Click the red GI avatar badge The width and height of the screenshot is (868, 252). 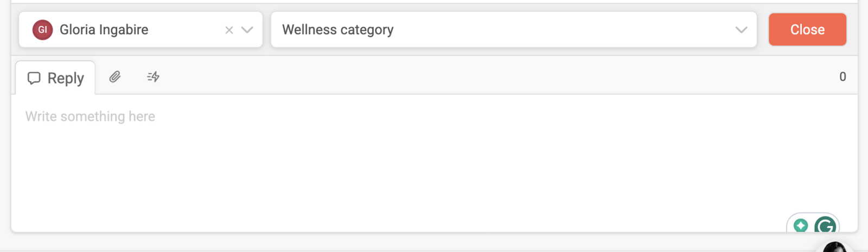[x=42, y=30]
